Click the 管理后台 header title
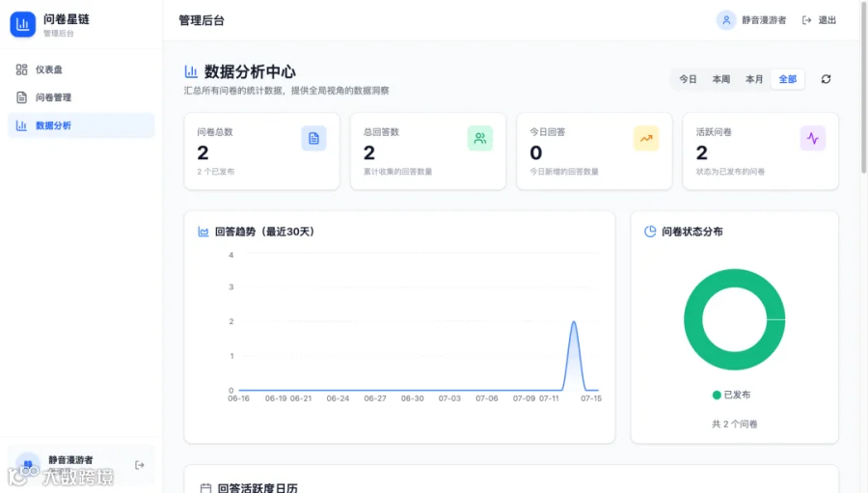The height and width of the screenshot is (493, 868). (202, 20)
